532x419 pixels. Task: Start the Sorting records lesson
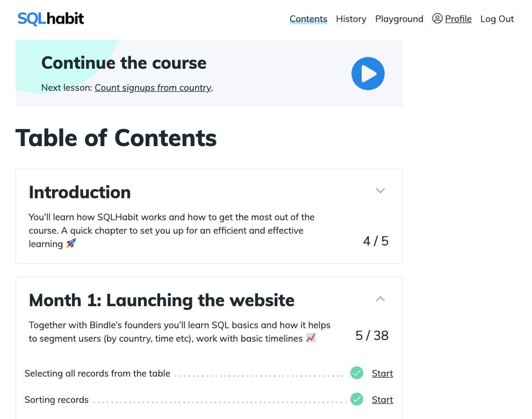click(x=382, y=400)
